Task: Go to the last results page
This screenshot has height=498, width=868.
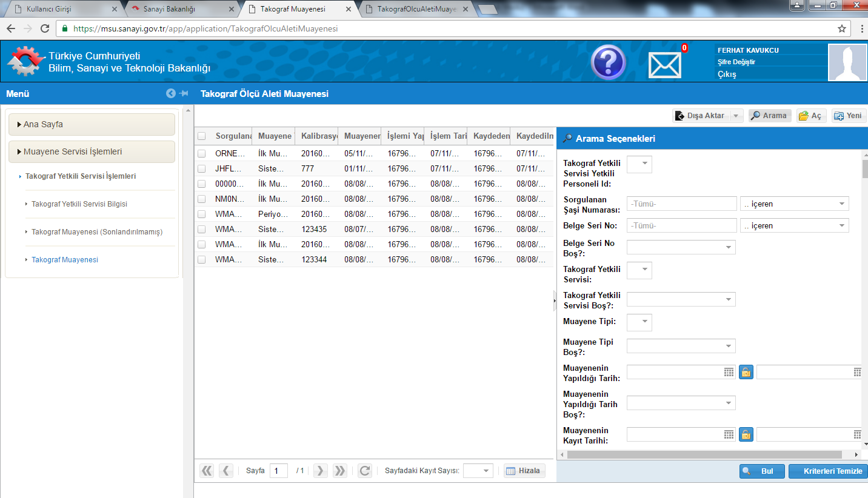Action: pyautogui.click(x=339, y=471)
